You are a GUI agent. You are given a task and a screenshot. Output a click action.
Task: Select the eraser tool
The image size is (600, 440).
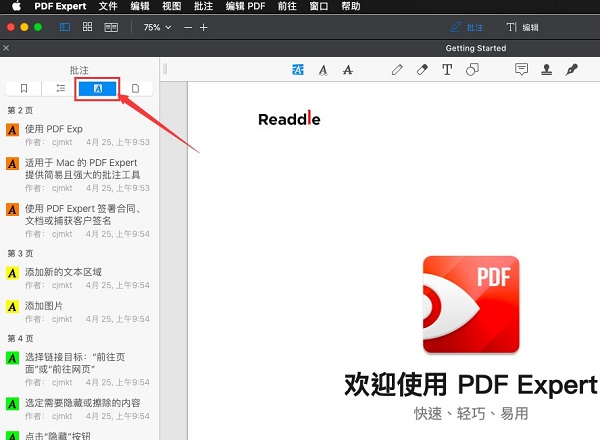coord(422,70)
